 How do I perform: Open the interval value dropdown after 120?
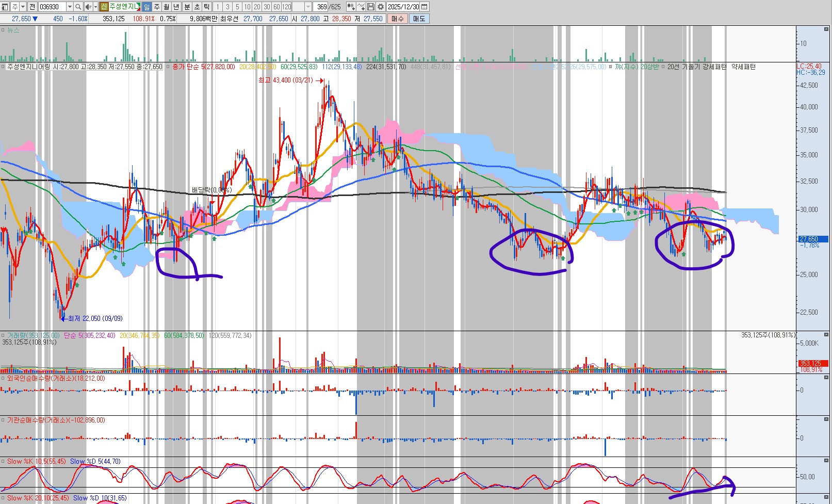tap(308, 7)
